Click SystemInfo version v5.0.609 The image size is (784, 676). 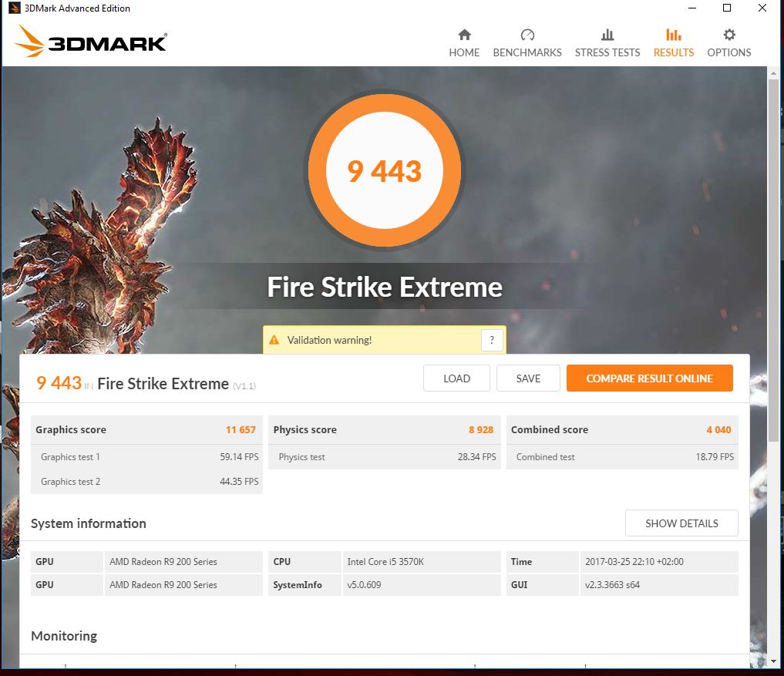pos(364,584)
